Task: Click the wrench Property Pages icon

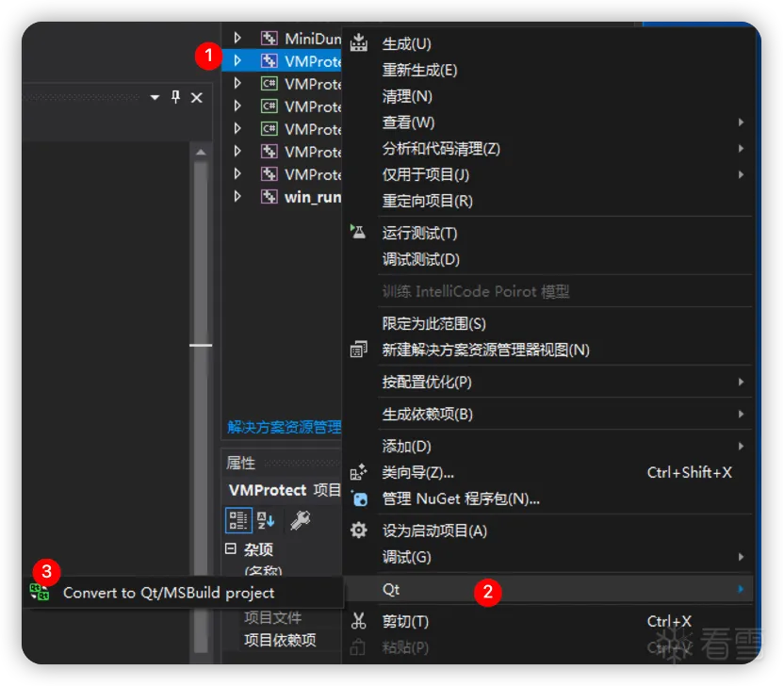Action: click(300, 520)
